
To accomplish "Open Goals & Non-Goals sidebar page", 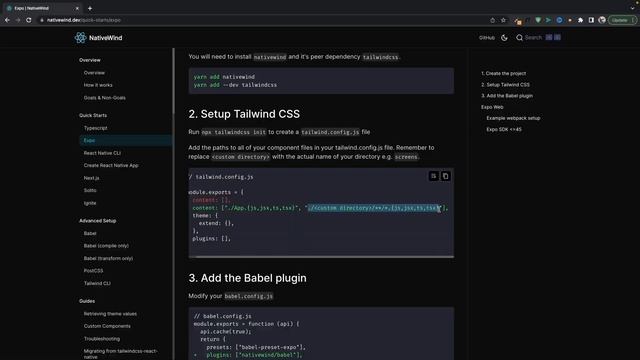I will point(104,98).
